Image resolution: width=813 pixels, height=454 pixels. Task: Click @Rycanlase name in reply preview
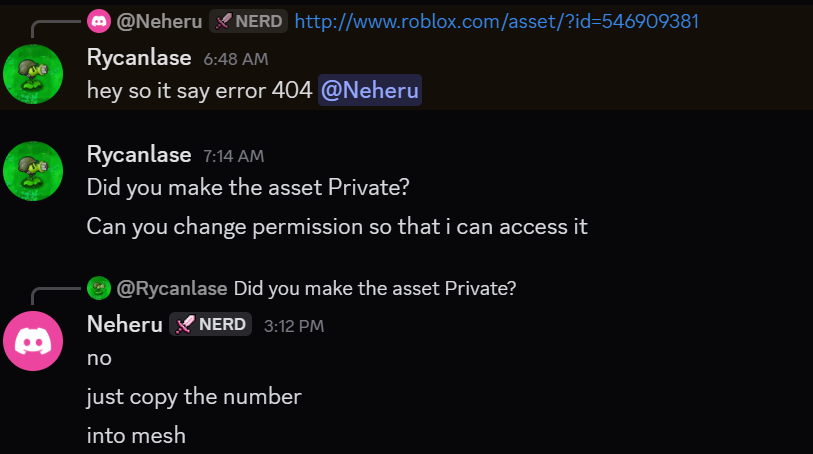pyautogui.click(x=172, y=289)
